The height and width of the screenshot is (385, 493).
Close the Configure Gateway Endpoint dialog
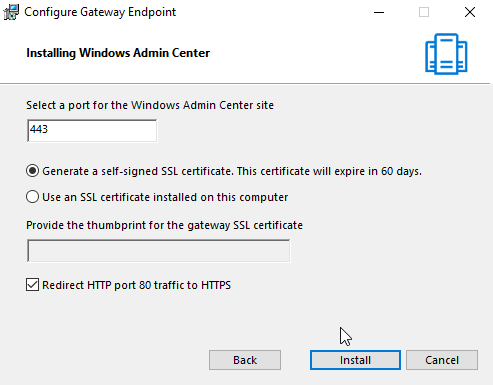tap(470, 12)
